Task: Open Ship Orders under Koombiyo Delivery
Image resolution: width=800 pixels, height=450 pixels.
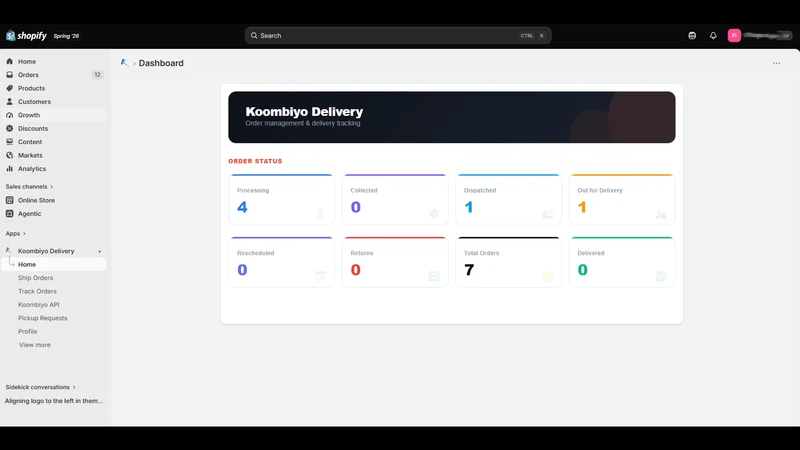Action: coord(35,278)
